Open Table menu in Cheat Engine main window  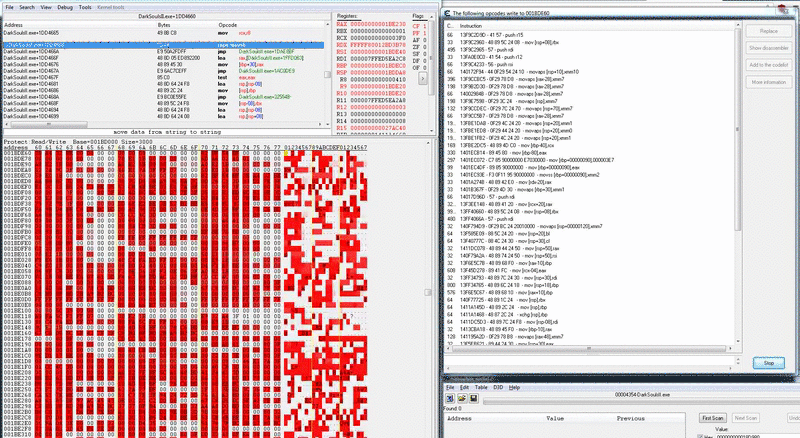[x=481, y=387]
